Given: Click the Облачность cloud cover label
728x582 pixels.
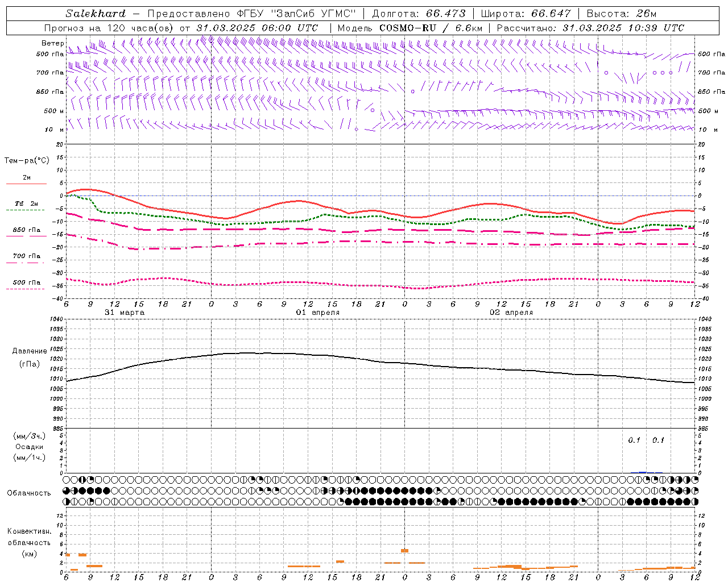Looking at the screenshot, I should click(29, 493).
